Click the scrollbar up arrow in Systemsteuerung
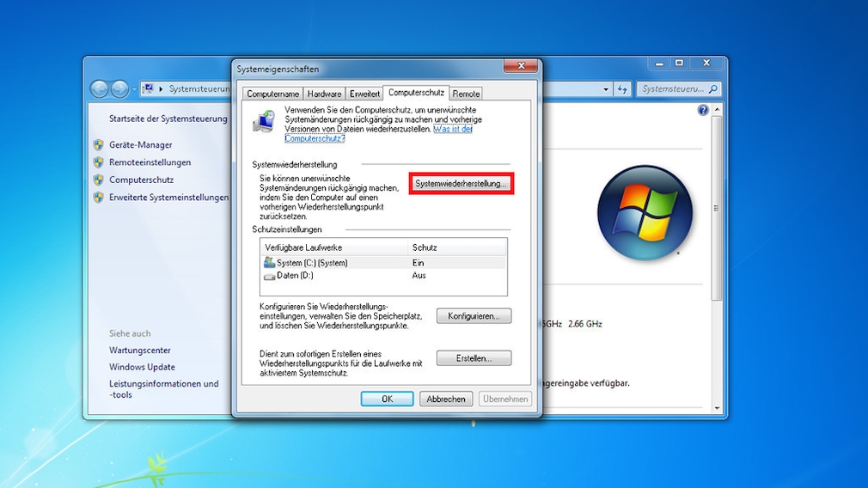Screen dimensions: 868x488 (x=718, y=110)
